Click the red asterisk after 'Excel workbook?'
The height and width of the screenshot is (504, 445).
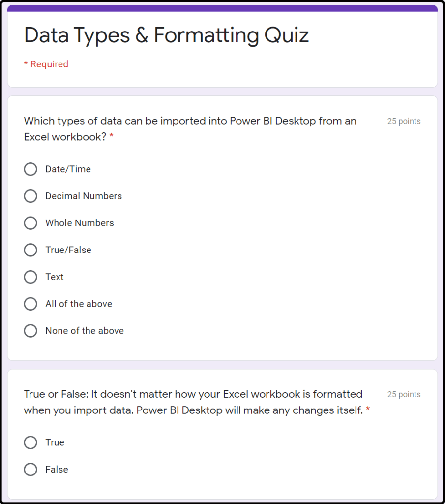112,137
